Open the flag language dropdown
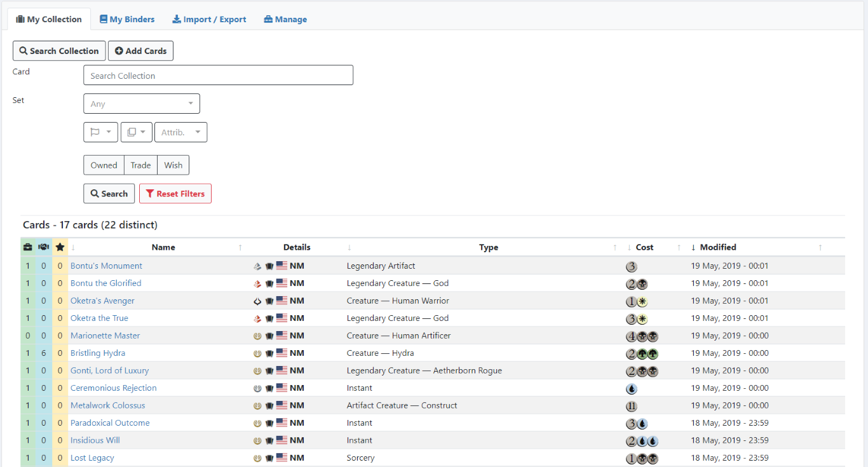 pyautogui.click(x=100, y=132)
